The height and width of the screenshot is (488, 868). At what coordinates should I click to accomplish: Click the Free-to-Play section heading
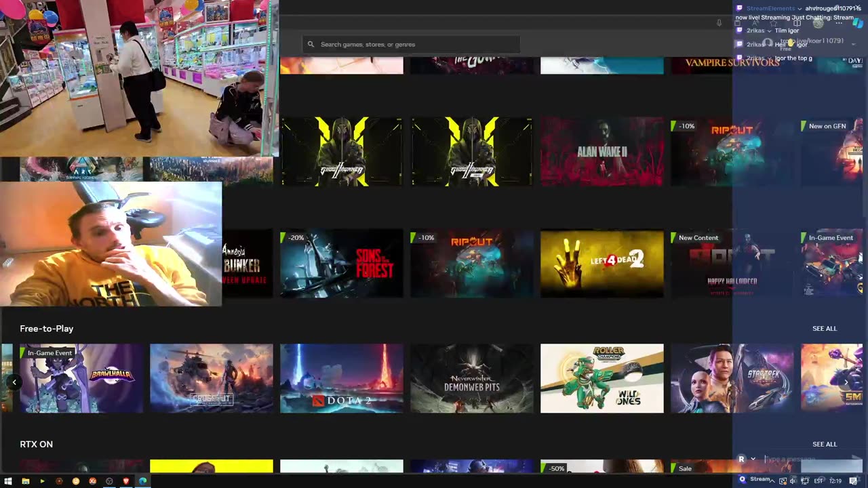47,329
